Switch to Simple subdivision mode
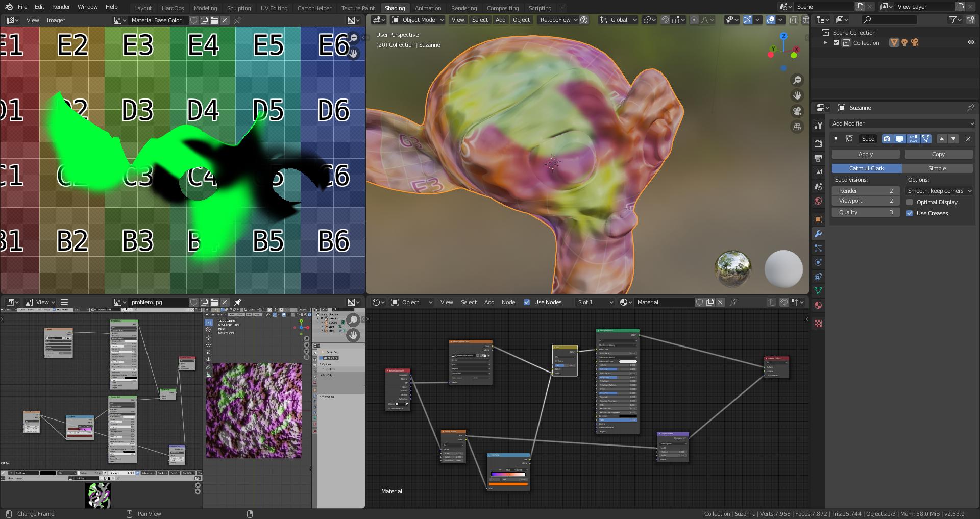Screen dimensions: 980x519 937,168
